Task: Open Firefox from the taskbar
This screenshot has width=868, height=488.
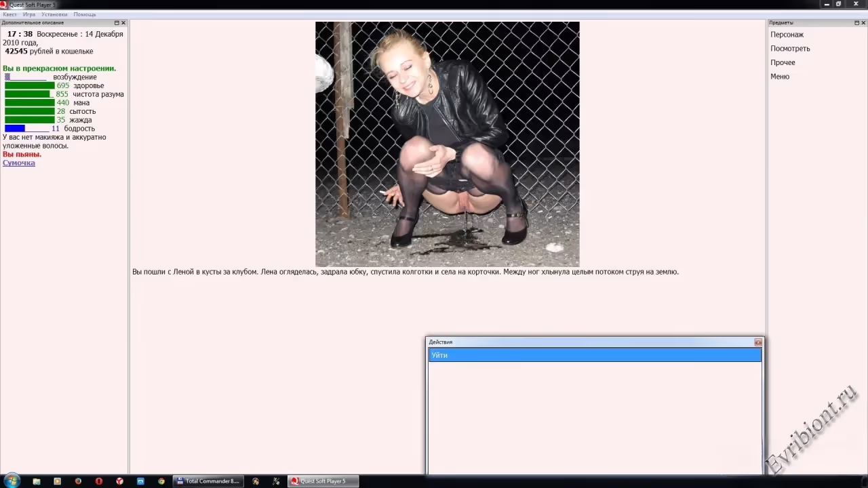Action: coord(78,481)
